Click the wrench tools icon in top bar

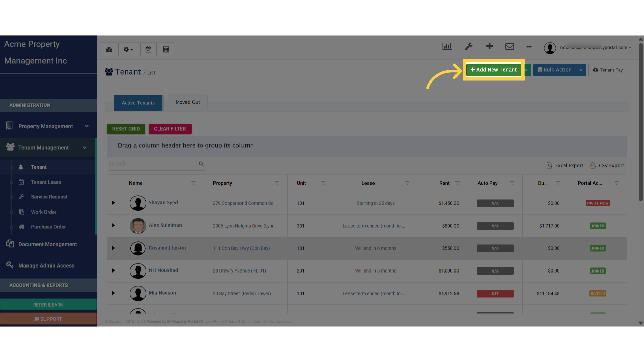coord(468,46)
